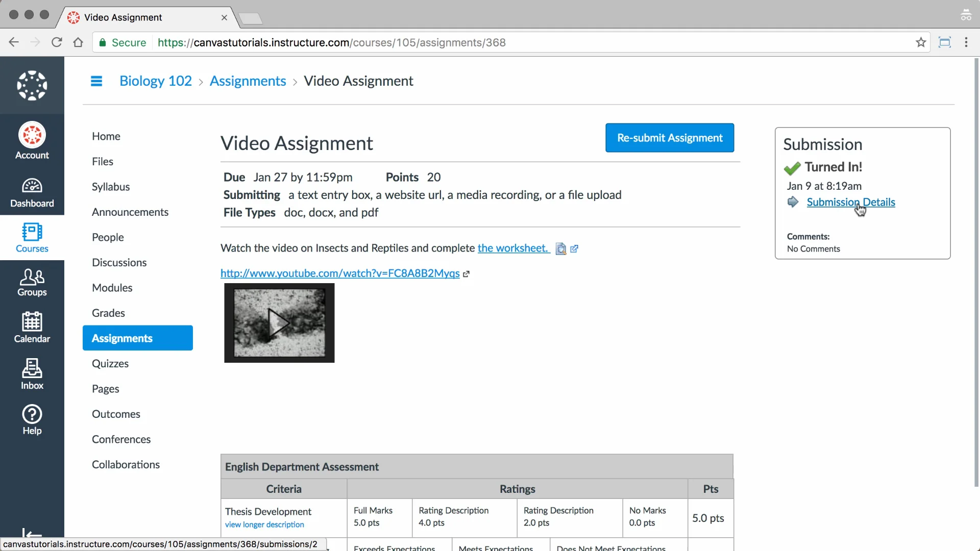980x551 pixels.
Task: Open the Canvas home logo
Action: click(32, 85)
